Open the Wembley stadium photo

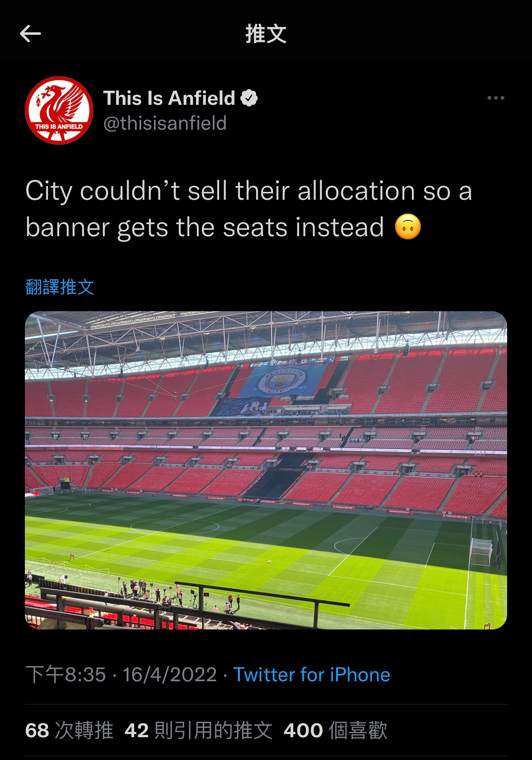[x=266, y=470]
